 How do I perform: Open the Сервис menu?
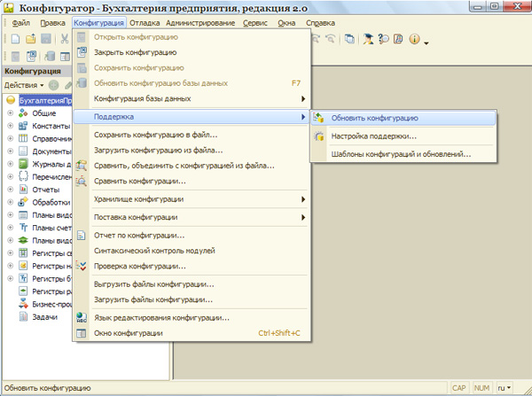pos(255,23)
